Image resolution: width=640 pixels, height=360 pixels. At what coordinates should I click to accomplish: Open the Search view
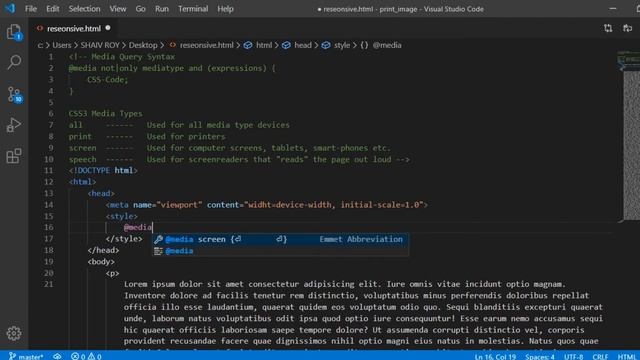click(14, 62)
